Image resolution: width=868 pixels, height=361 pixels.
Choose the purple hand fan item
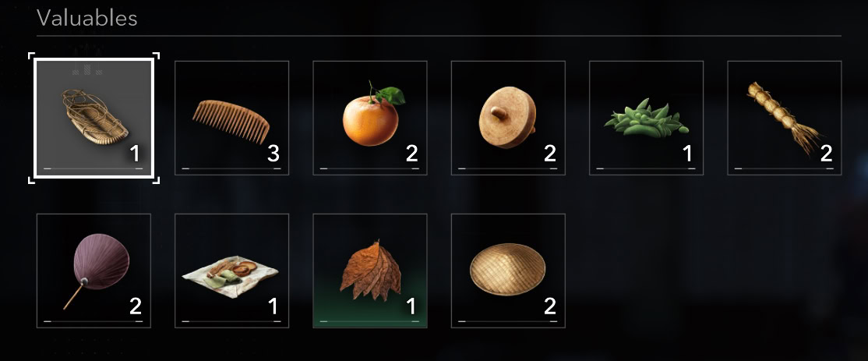click(94, 271)
